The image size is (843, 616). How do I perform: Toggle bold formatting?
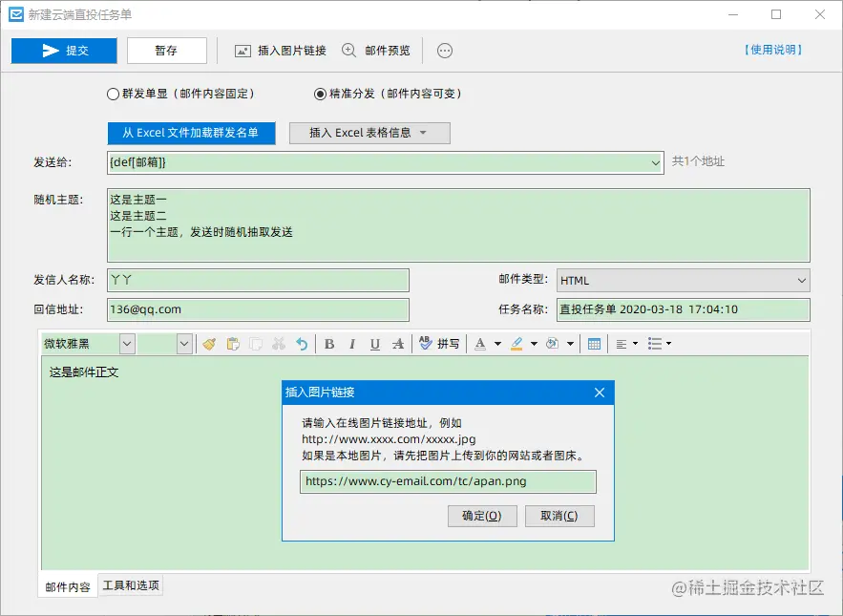click(329, 344)
